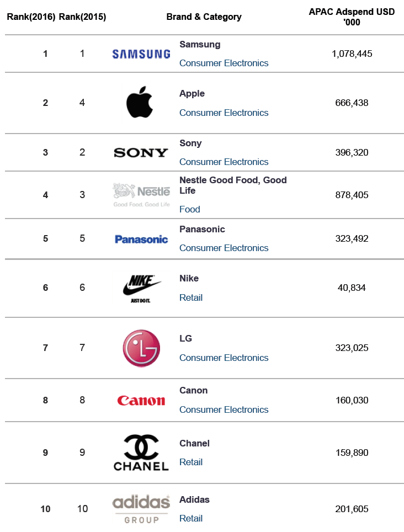Open the Food category link
The image size is (404, 532).
190,209
